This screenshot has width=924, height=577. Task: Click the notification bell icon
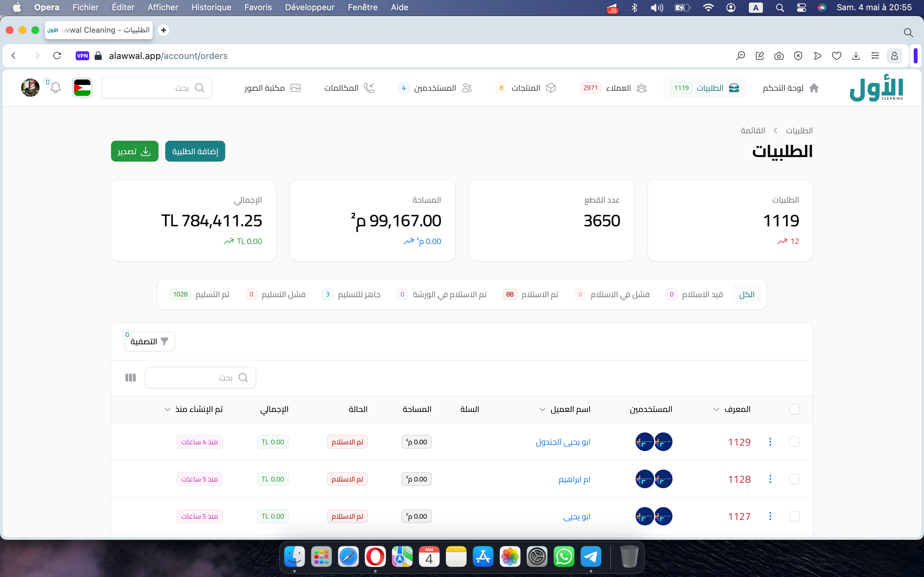(x=56, y=88)
